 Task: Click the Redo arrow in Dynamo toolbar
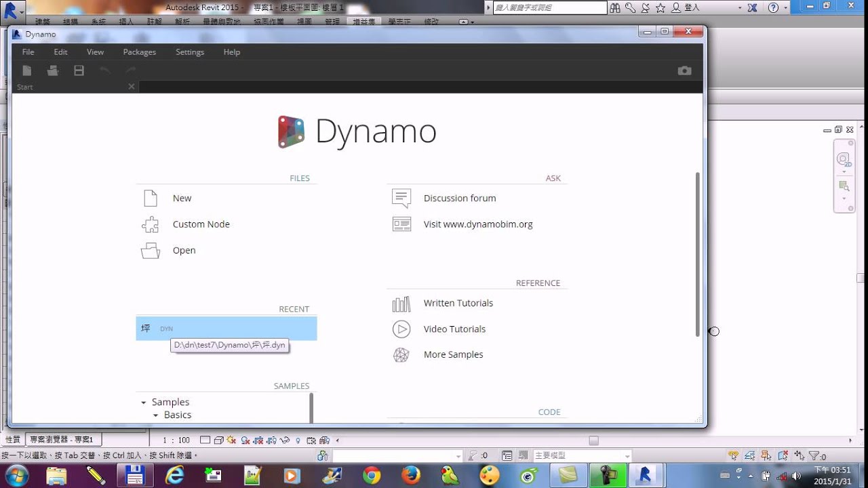[x=130, y=70]
